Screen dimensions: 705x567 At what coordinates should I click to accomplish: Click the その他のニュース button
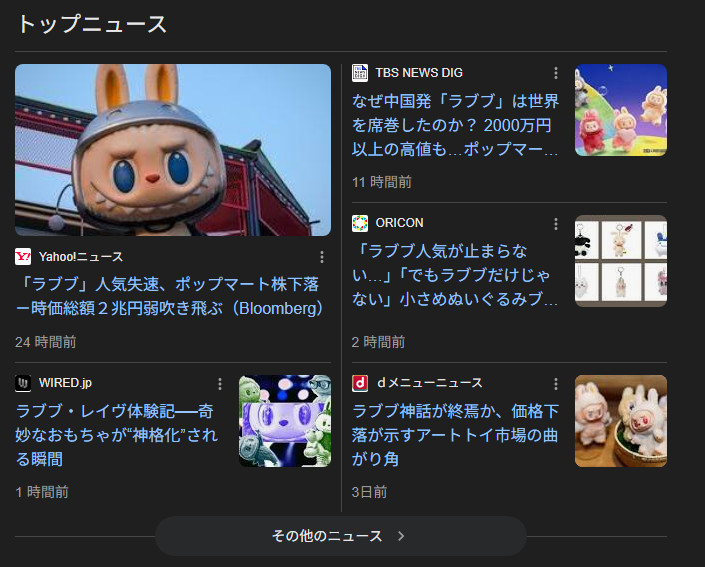point(340,536)
